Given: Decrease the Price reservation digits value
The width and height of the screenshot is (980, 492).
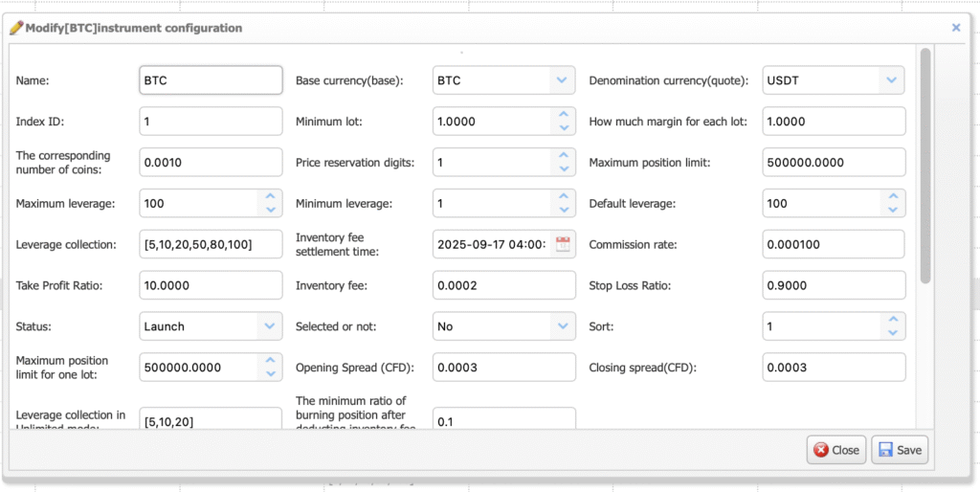Looking at the screenshot, I should [563, 168].
